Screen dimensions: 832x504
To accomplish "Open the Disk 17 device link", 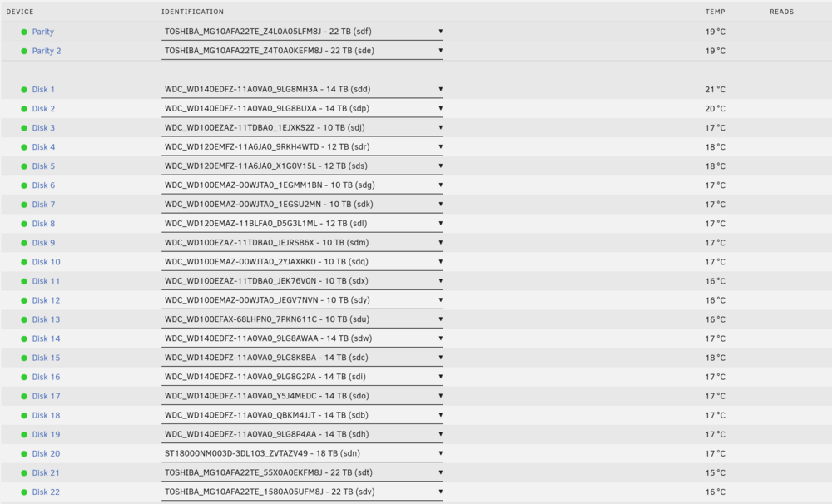I will 46,397.
